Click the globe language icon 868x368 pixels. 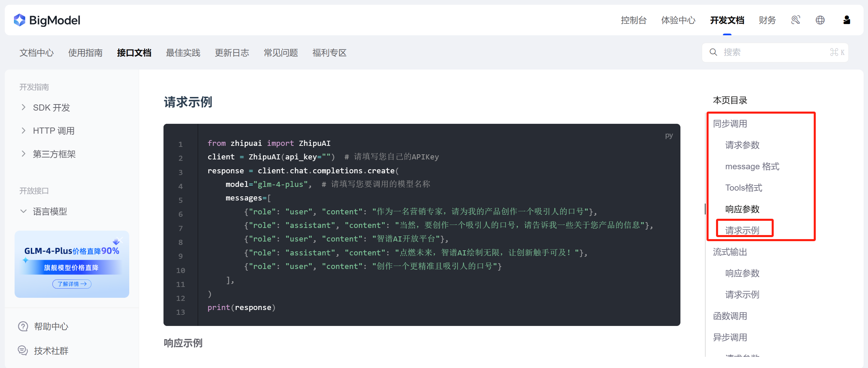(x=820, y=20)
